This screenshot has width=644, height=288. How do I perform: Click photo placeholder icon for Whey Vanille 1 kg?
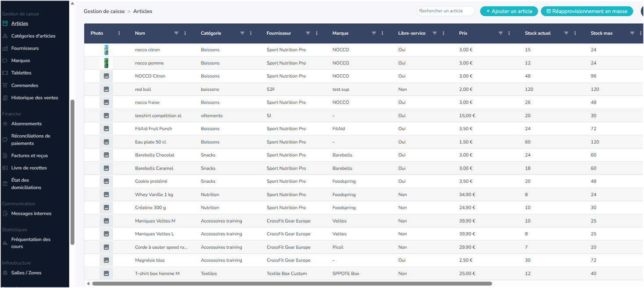[x=106, y=194]
